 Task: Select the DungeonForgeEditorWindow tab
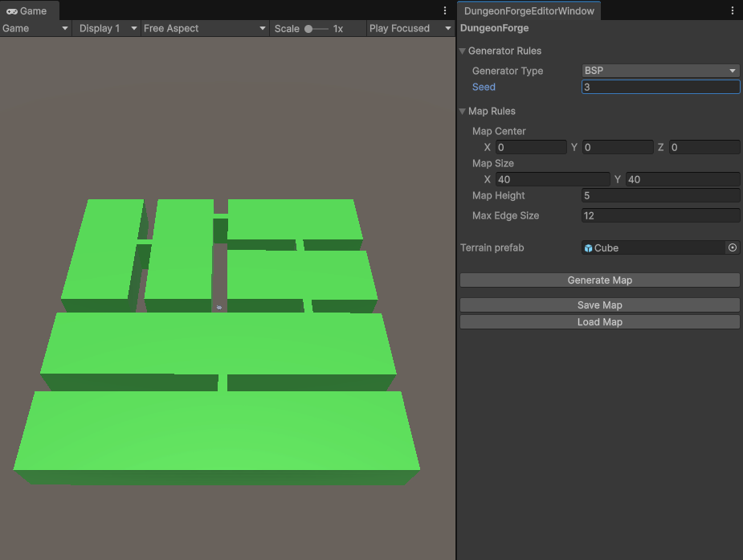[x=529, y=11]
